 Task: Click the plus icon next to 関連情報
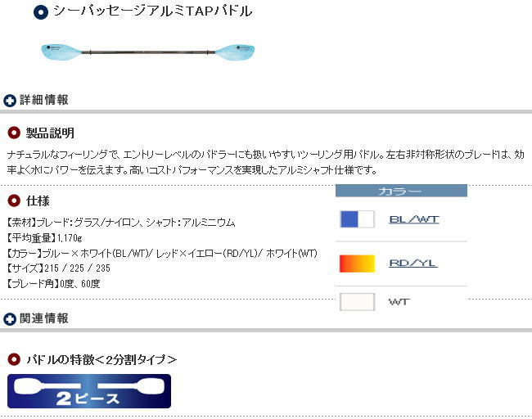coord(10,319)
